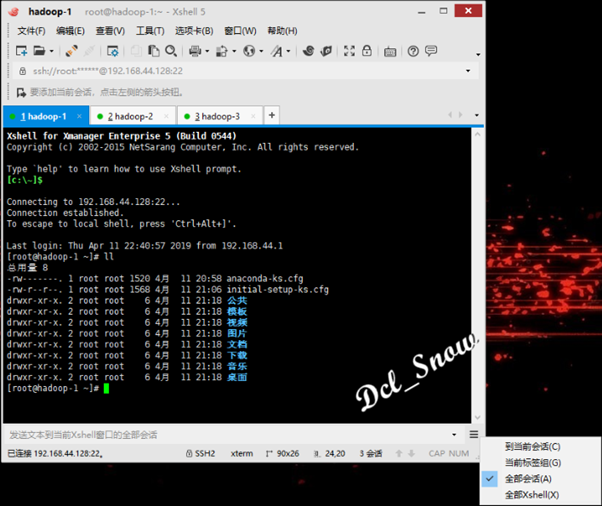Close the hadoop-3 tab
Screen dimensions: 602x506
(253, 116)
